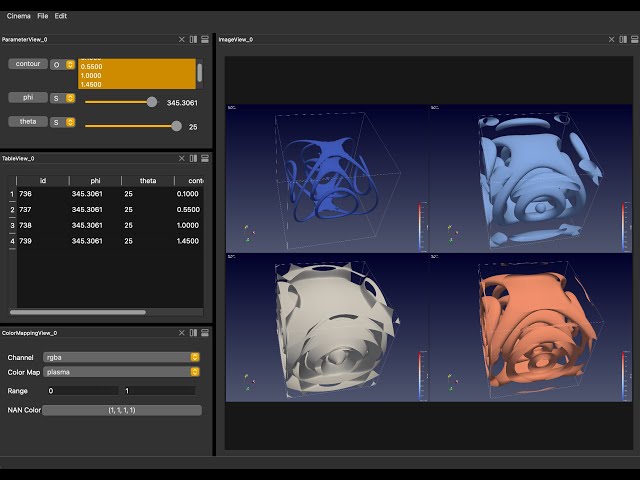Open the File menu

(42, 16)
